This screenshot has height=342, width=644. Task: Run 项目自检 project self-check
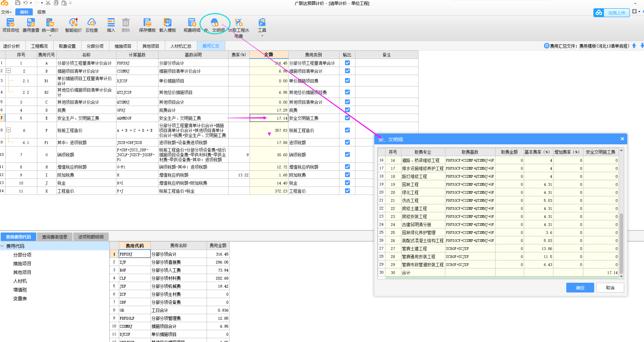[11, 25]
